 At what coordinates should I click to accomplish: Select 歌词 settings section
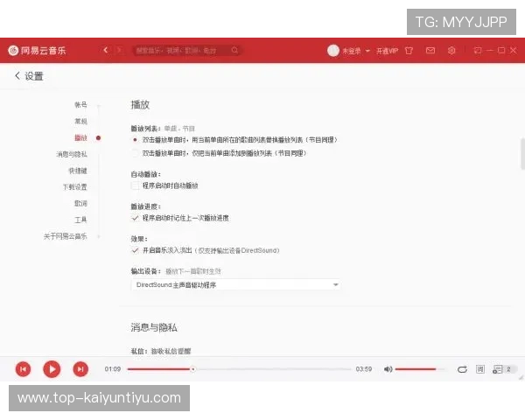coord(80,203)
